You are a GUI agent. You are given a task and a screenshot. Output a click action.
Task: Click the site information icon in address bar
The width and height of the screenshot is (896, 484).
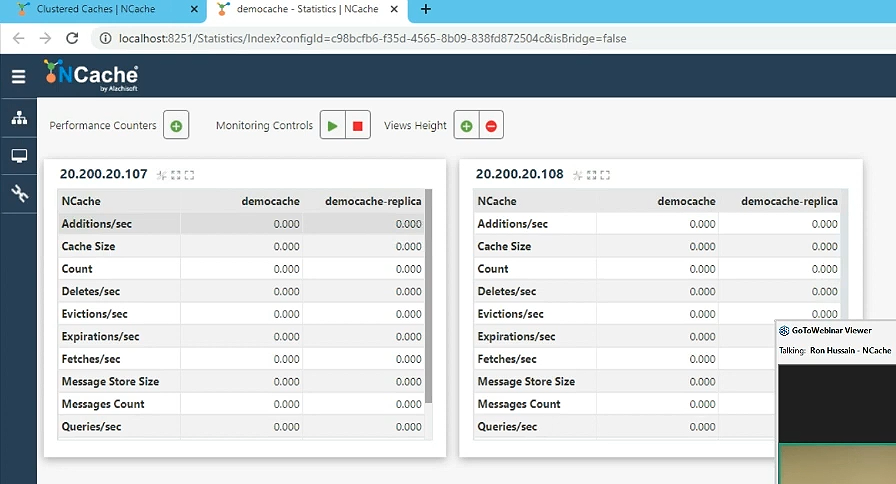pos(105,38)
